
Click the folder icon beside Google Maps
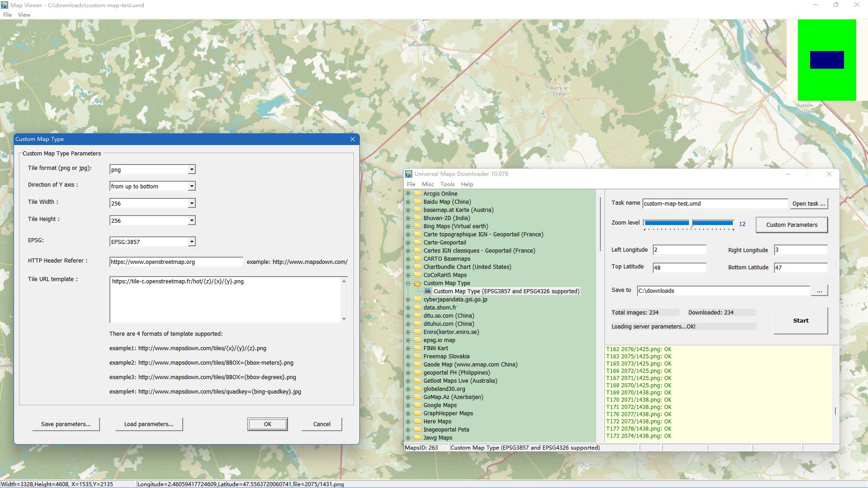coord(417,405)
